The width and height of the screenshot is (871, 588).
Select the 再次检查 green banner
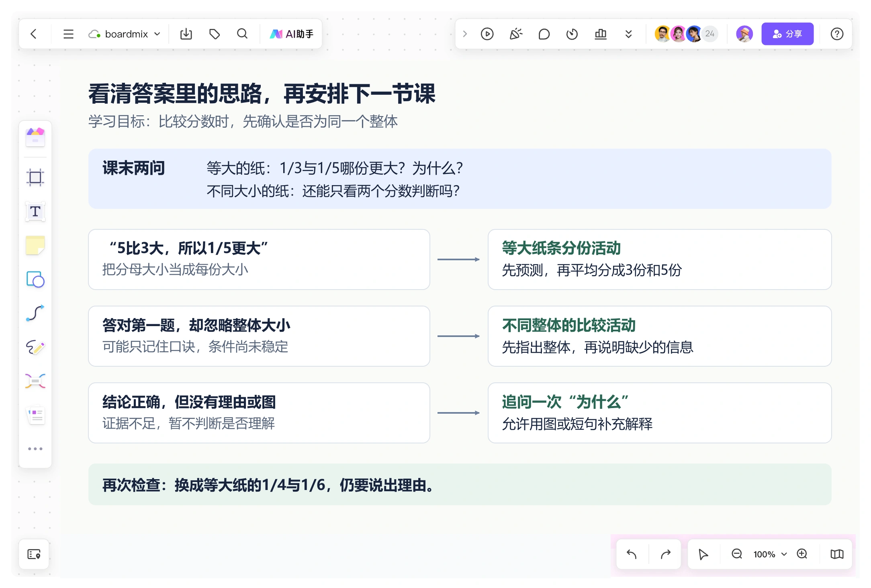[460, 484]
